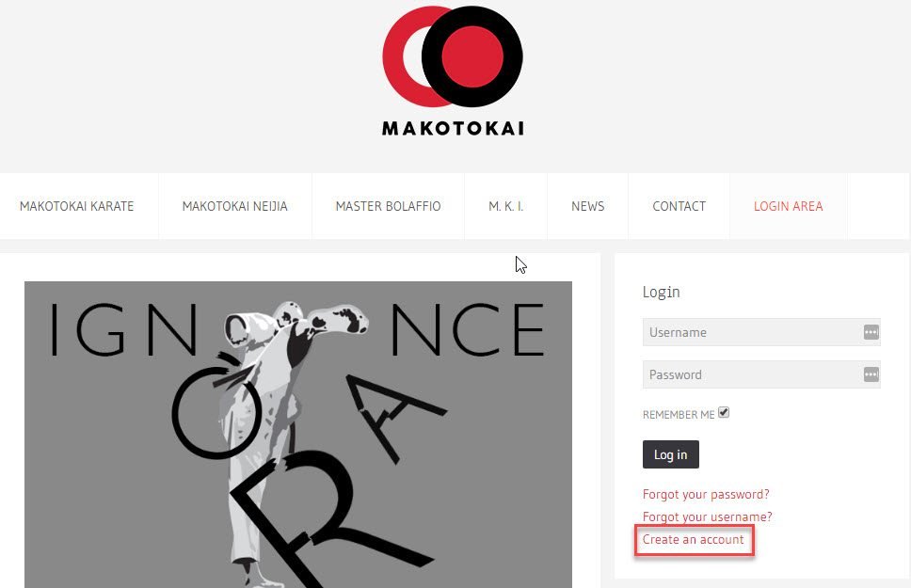Open the Makotokai Karate menu
The image size is (911, 588).
[x=76, y=206]
